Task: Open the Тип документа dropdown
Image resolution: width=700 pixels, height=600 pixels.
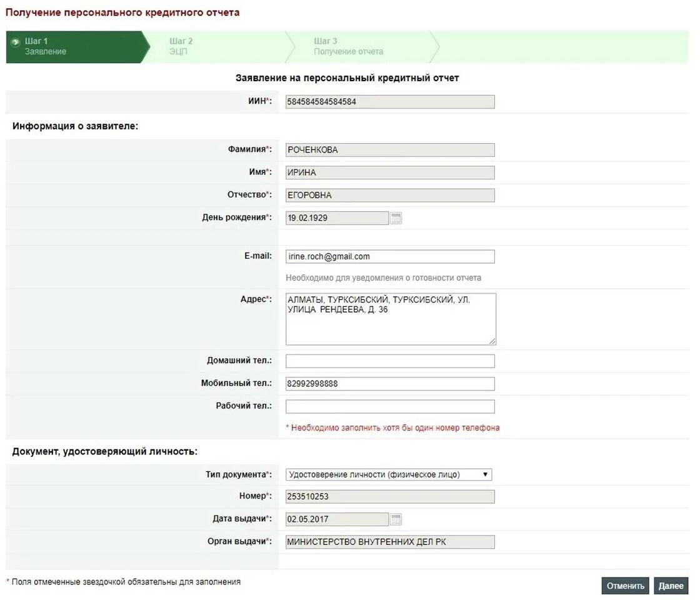Action: pos(388,474)
